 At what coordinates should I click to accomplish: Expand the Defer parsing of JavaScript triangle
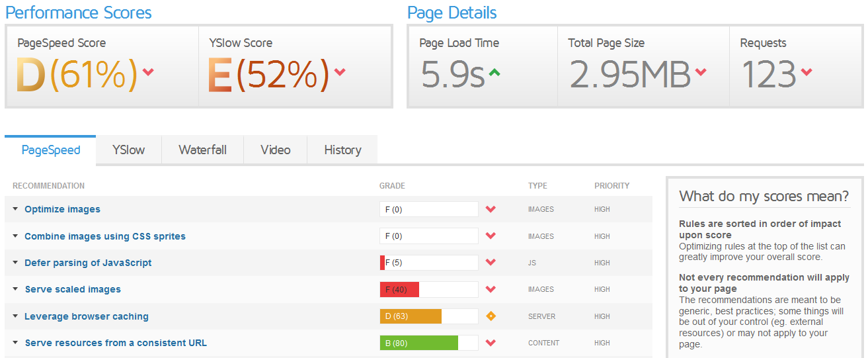(15, 263)
